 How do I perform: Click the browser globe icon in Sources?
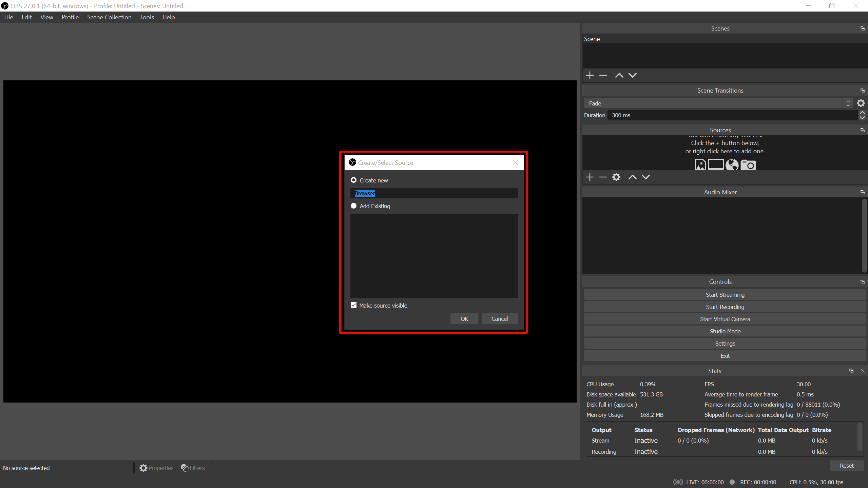coord(732,165)
